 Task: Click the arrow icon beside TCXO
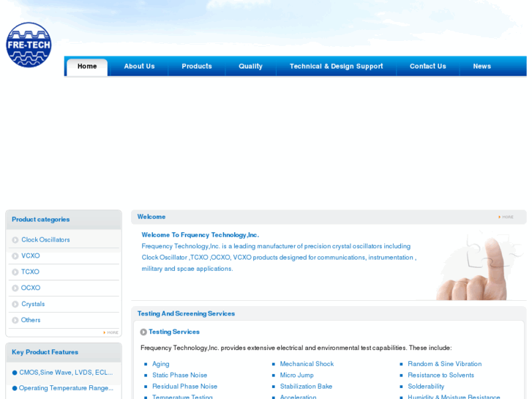click(x=15, y=272)
